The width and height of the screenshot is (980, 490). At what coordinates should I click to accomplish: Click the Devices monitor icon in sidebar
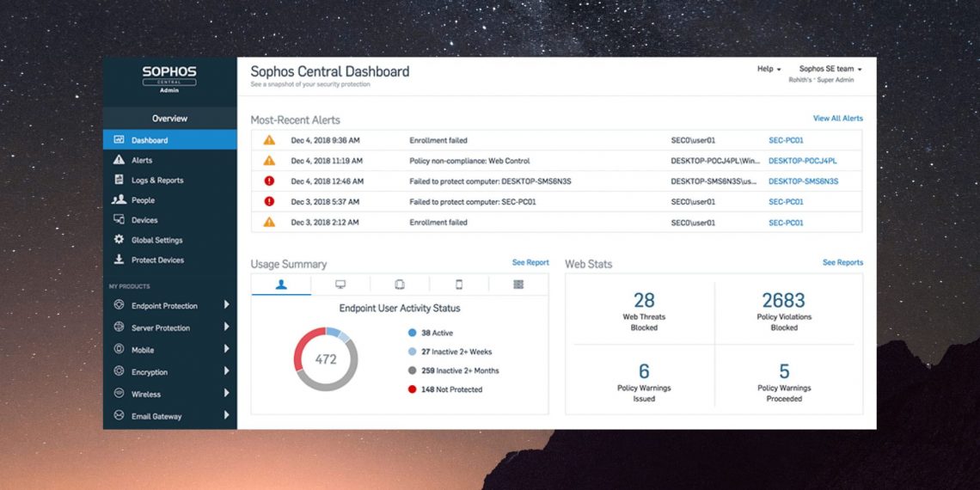click(x=119, y=219)
